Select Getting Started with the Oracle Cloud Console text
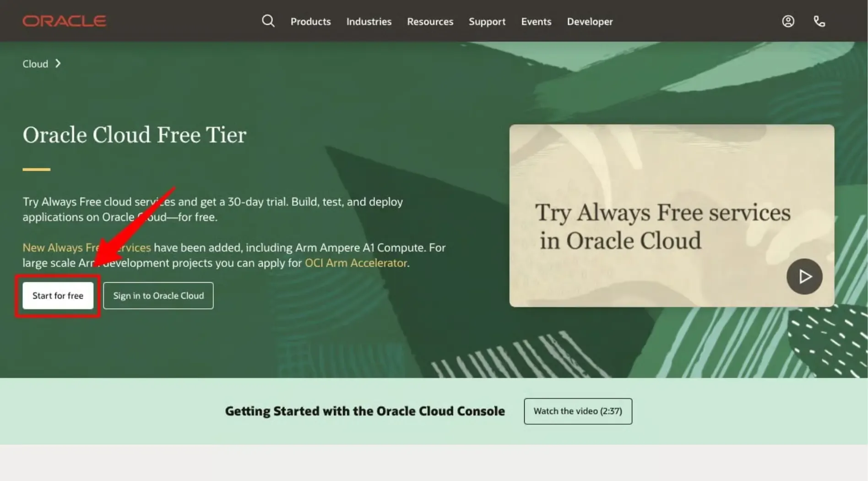 tap(365, 411)
